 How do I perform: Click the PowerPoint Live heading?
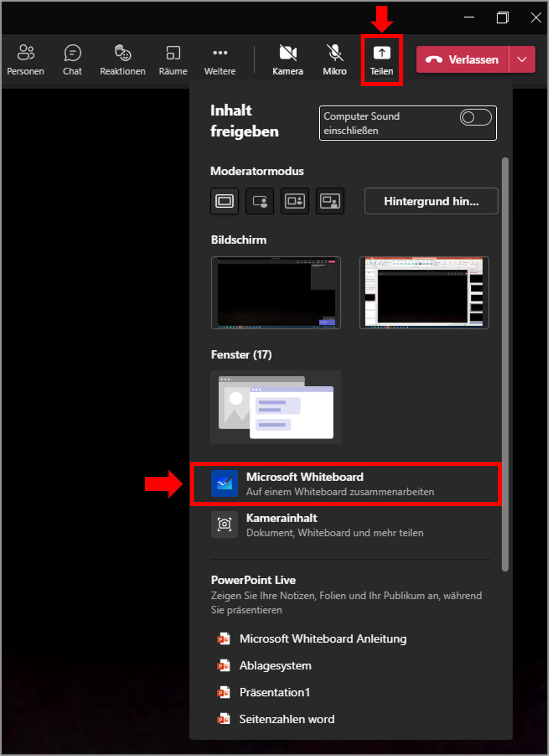click(253, 580)
